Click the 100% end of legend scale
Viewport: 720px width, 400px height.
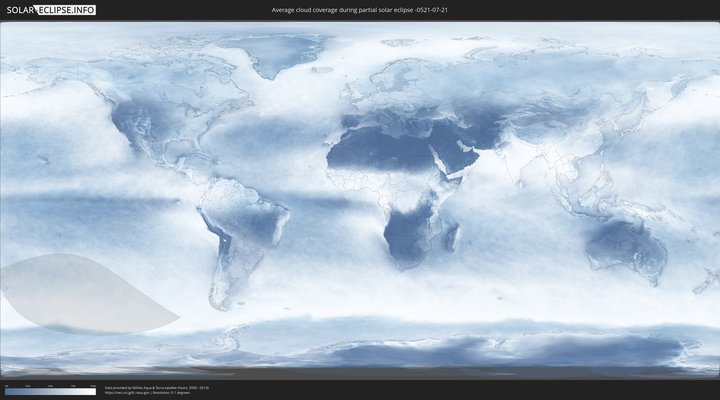94,392
